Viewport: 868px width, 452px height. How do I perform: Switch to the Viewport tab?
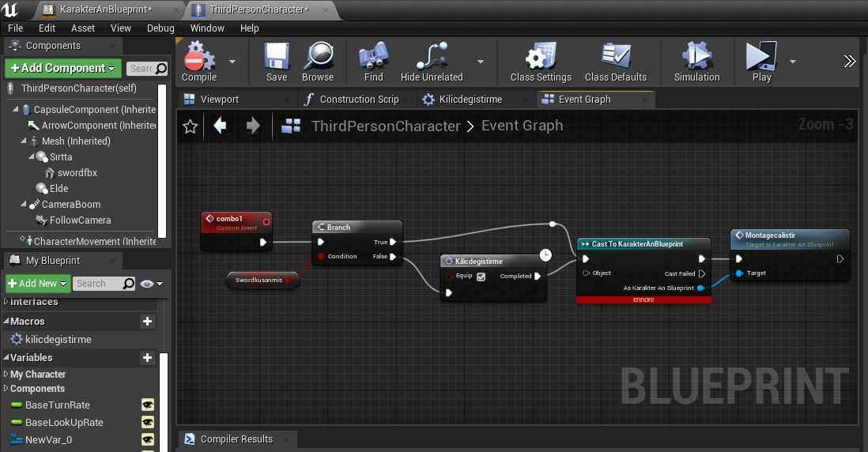point(219,100)
